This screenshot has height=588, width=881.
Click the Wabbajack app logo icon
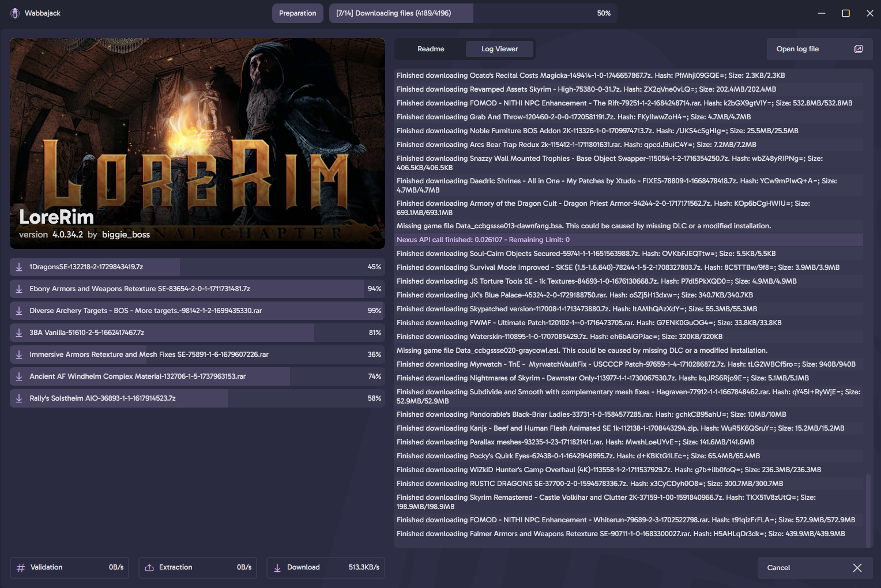pos(15,13)
